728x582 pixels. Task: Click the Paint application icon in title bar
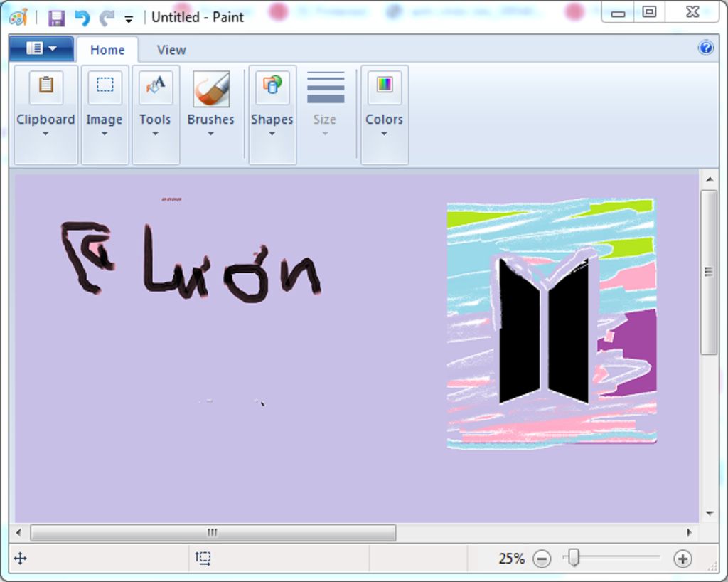(x=18, y=18)
